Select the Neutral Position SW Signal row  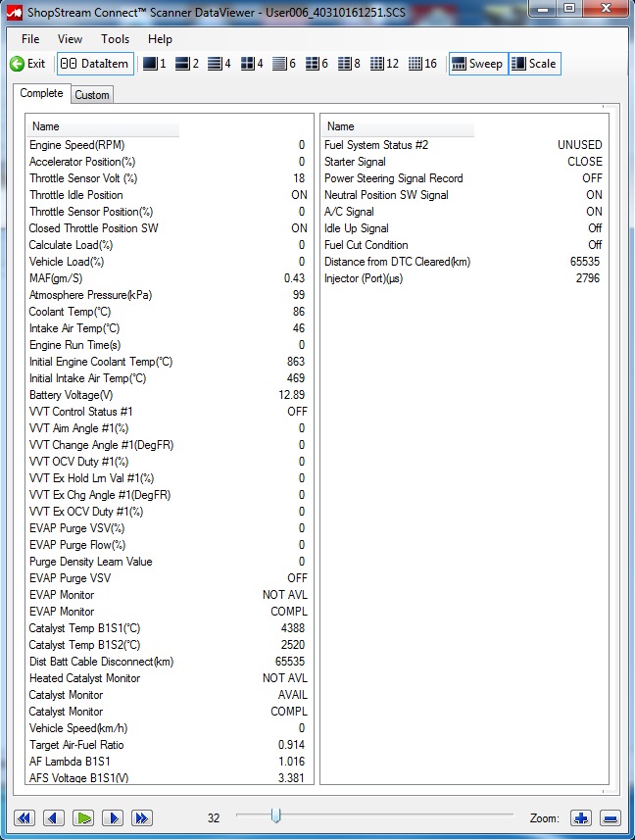(464, 195)
